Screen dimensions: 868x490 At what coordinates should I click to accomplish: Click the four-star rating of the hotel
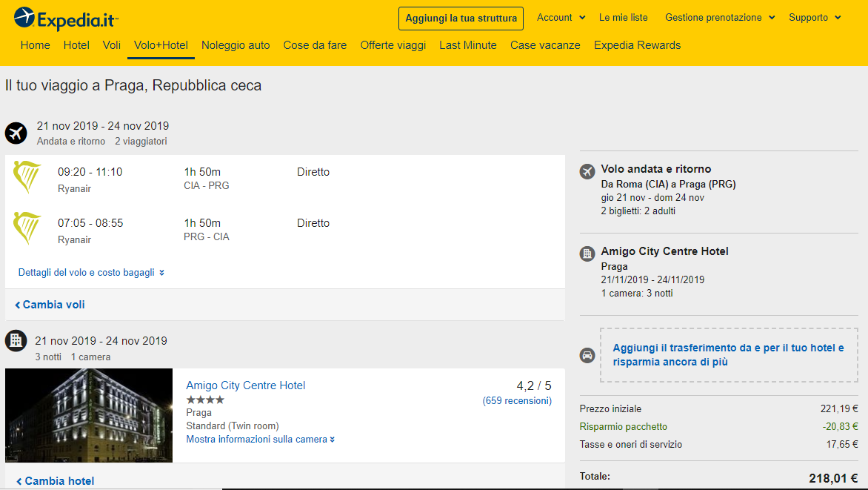[205, 400]
